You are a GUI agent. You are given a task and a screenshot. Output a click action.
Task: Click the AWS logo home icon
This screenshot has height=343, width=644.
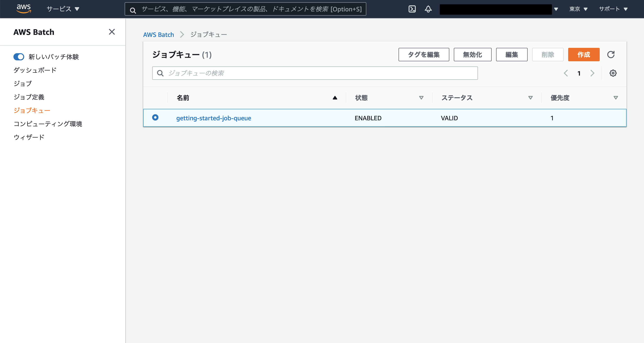24,9
